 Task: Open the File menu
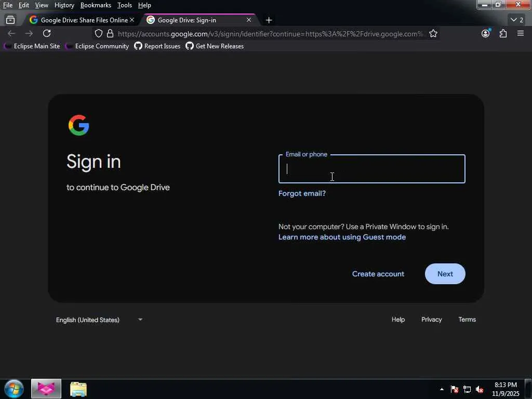tap(8, 5)
